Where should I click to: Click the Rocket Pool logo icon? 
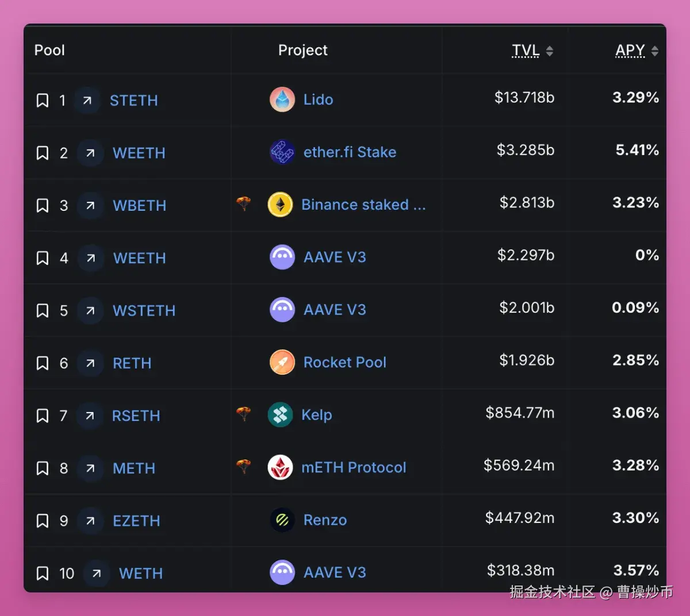(x=282, y=362)
